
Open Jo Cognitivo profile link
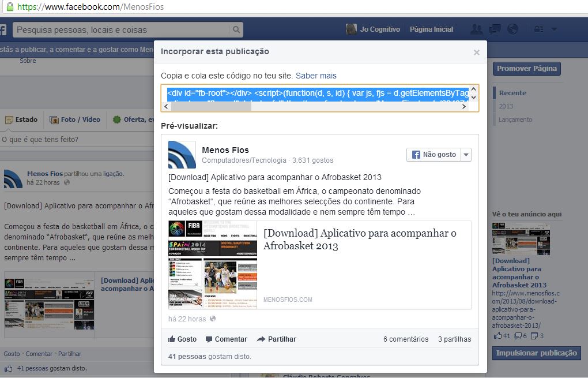click(x=380, y=29)
